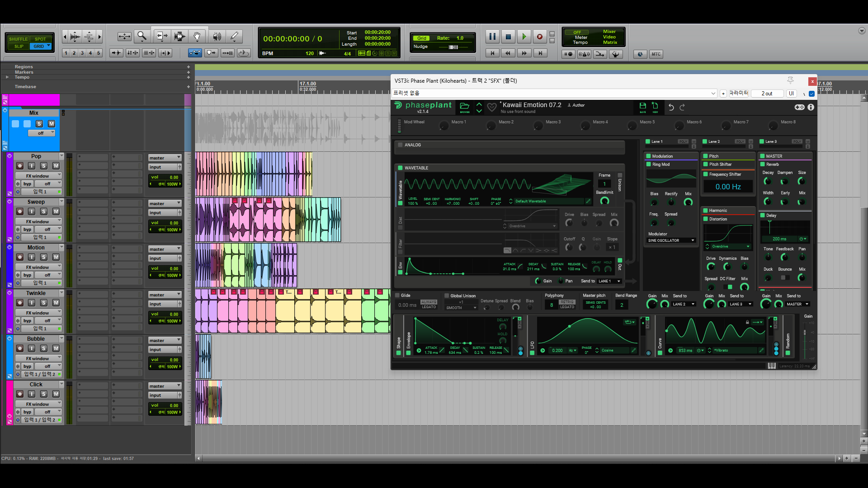Select SLIP edit mode
868x488 pixels.
(19, 46)
